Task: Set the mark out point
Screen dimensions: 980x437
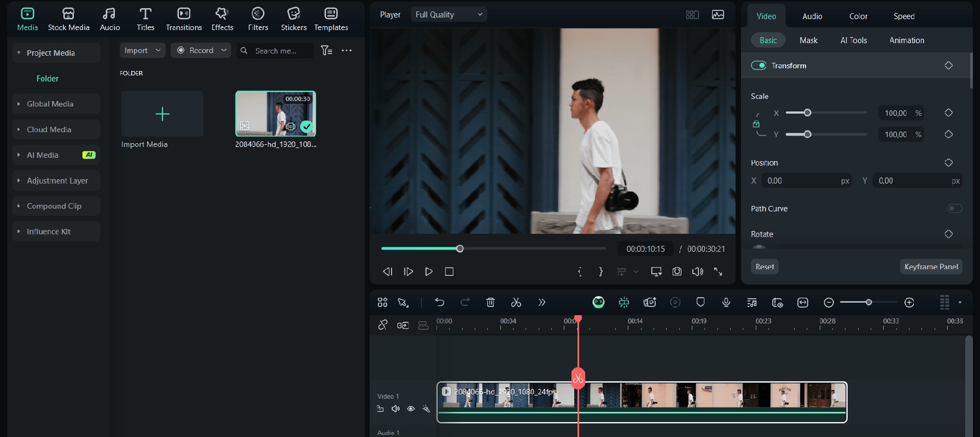Action: coord(600,271)
